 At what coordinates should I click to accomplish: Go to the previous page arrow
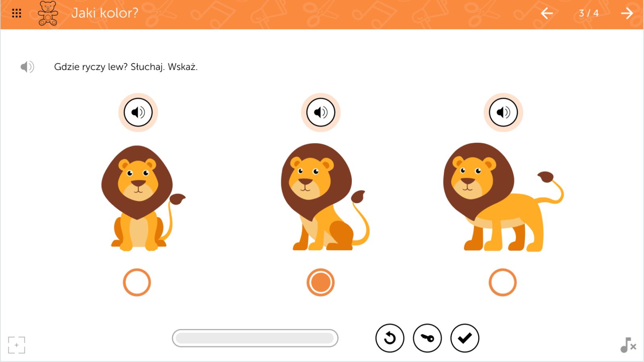pyautogui.click(x=546, y=13)
